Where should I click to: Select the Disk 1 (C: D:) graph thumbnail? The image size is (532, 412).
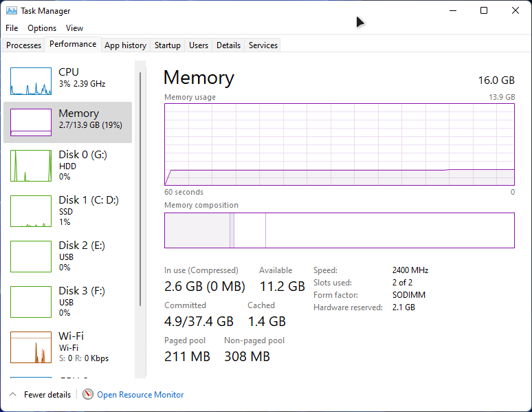coord(31,211)
